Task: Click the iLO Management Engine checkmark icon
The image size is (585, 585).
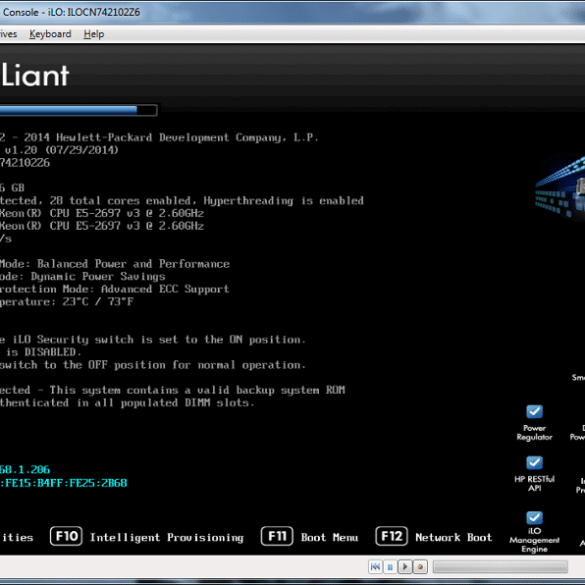Action: [x=534, y=517]
